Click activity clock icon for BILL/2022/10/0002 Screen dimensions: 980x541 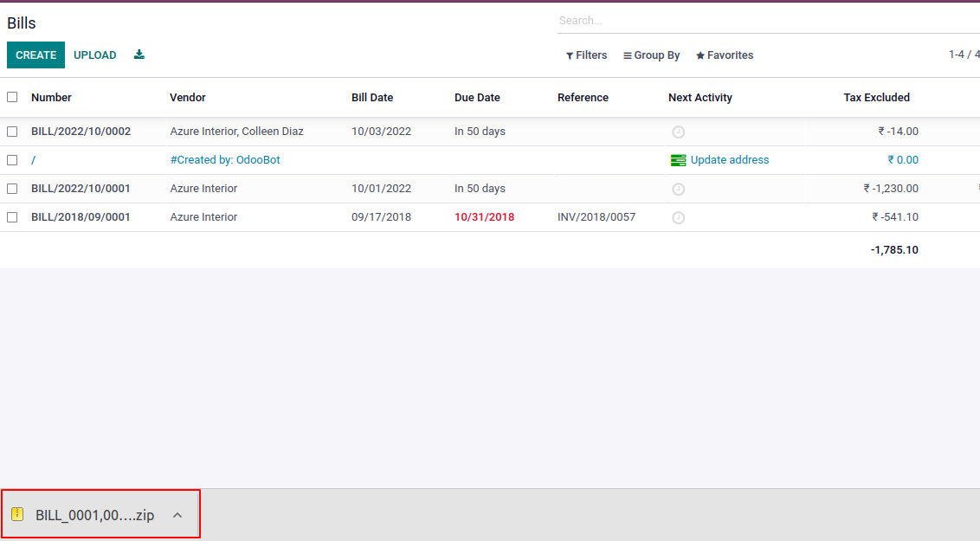[678, 132]
